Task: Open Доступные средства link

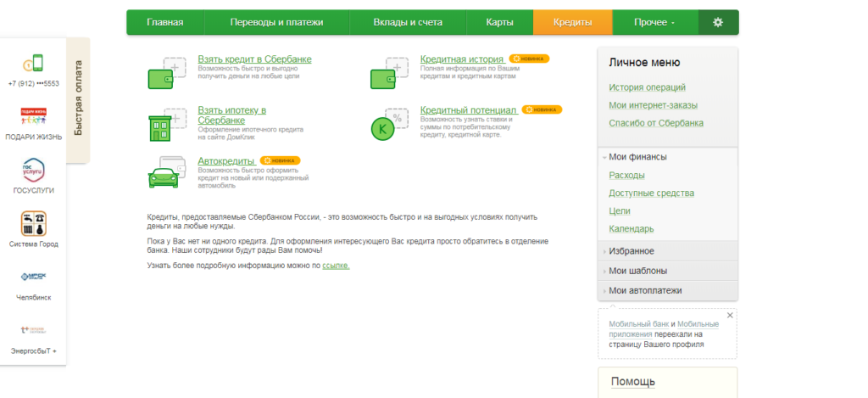Action: pyautogui.click(x=652, y=193)
